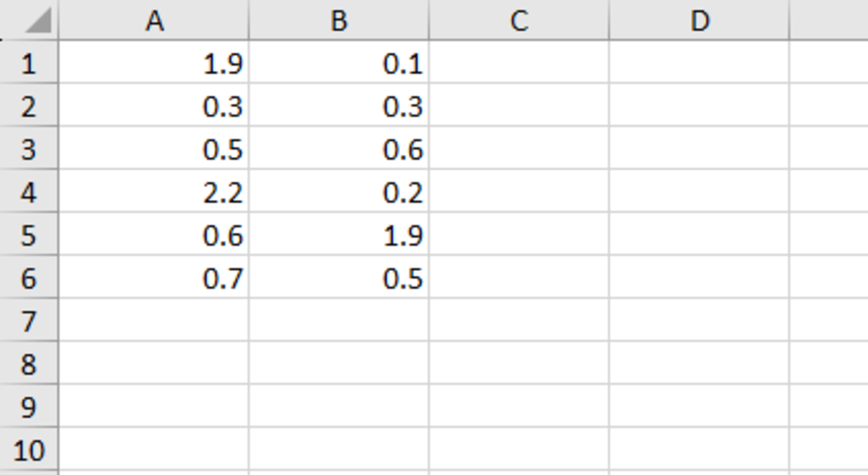Select column A header

154,21
